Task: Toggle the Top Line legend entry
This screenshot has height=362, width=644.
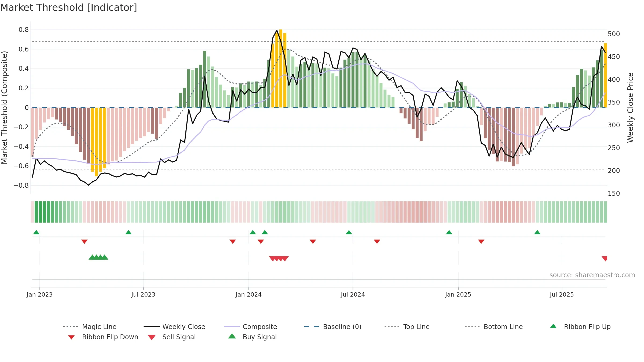Action: pos(407,327)
